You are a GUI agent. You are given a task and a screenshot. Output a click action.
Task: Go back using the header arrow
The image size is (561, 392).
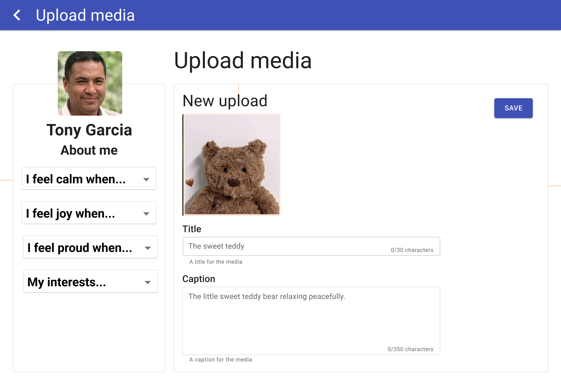17,15
